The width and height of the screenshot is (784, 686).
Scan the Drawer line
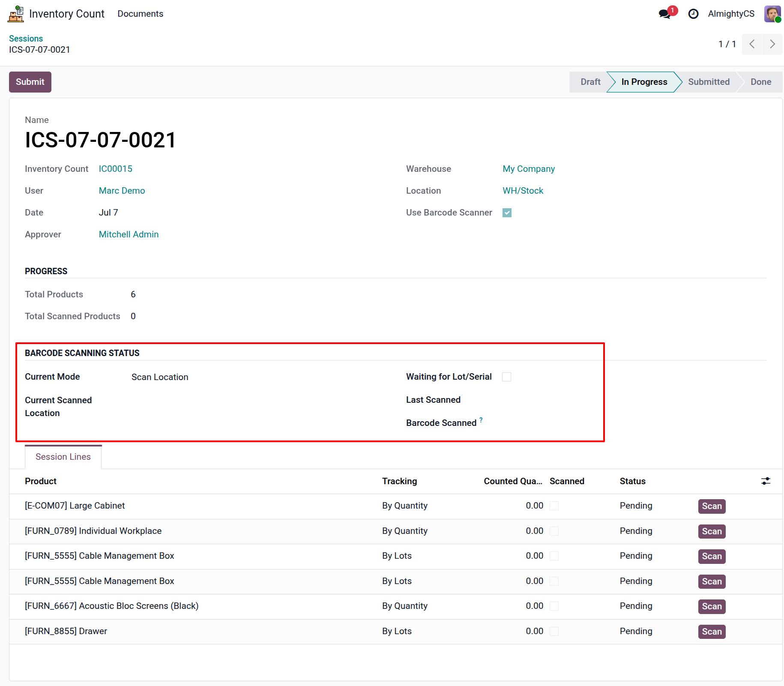712,632
